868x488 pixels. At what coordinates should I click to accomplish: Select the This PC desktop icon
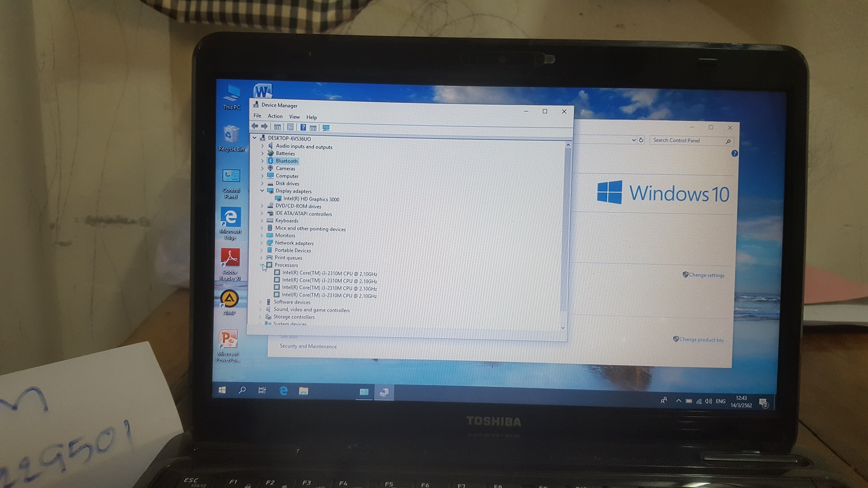[x=232, y=97]
